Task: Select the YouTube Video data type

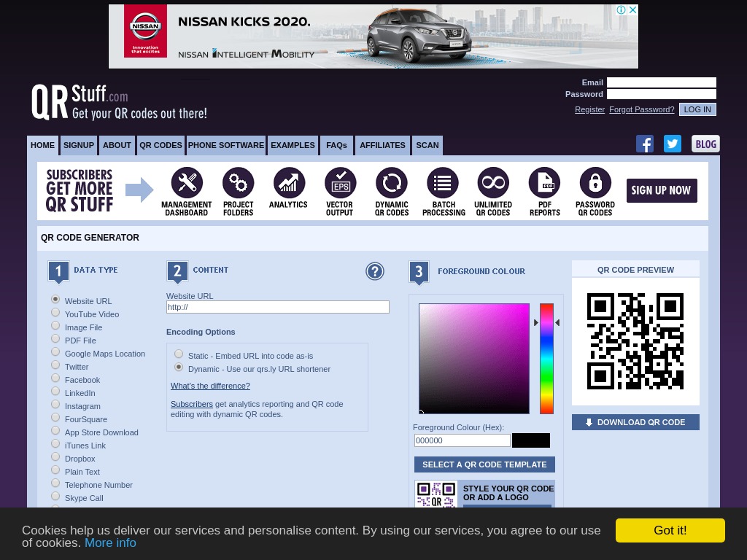Action: pos(55,313)
